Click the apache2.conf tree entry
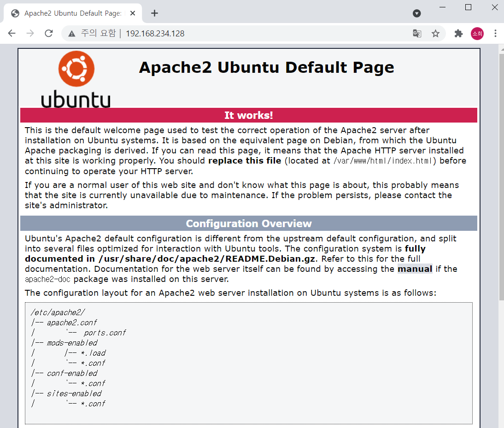The width and height of the screenshot is (504, 428). pyautogui.click(x=72, y=322)
